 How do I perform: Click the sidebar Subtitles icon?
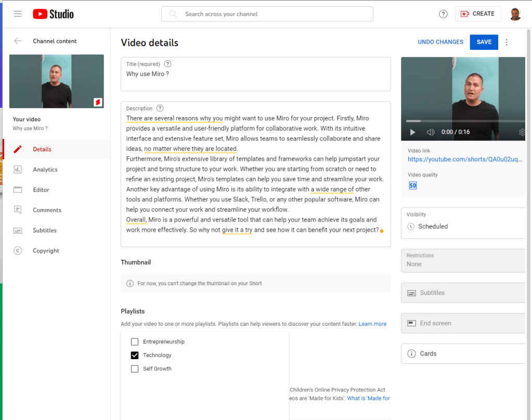(18, 231)
